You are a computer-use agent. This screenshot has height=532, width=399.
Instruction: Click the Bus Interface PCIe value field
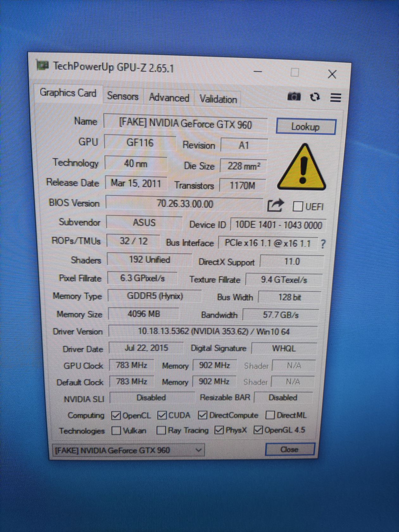(x=268, y=243)
